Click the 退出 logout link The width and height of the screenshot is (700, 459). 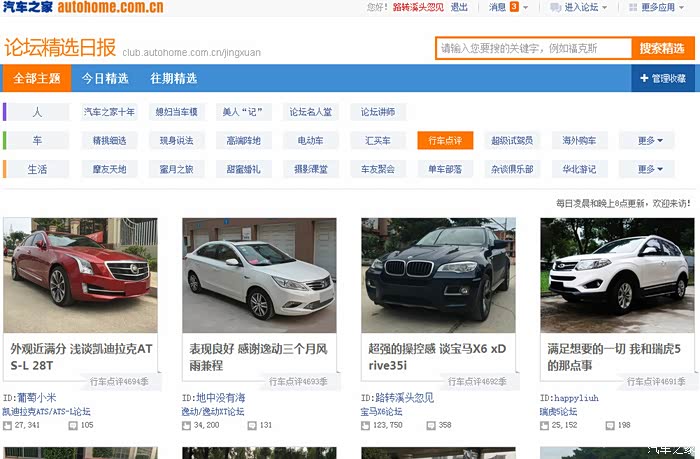tap(459, 7)
